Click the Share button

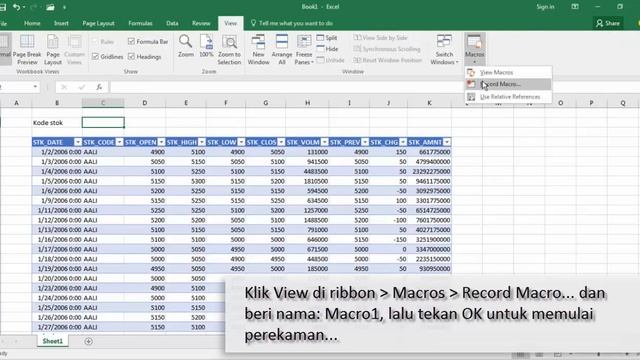pos(608,23)
